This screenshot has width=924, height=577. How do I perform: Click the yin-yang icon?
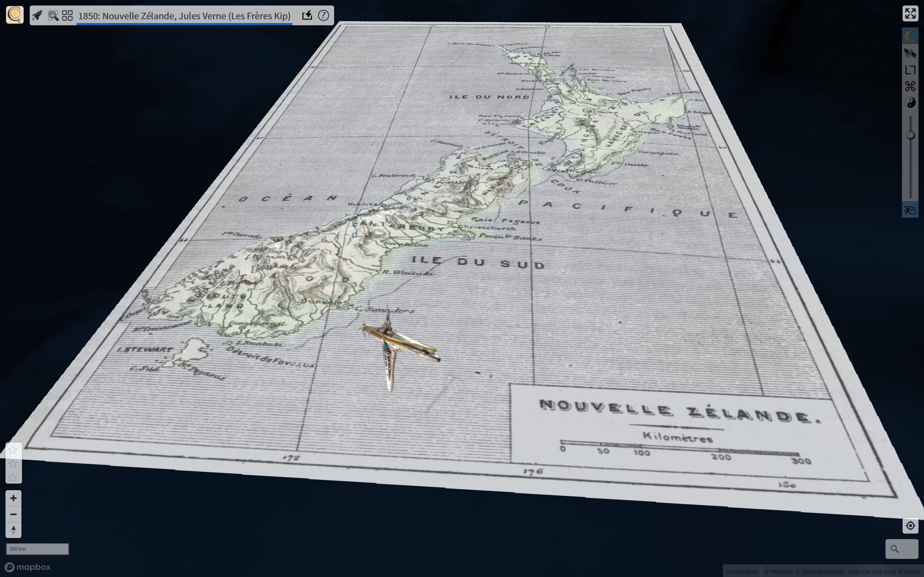coord(910,103)
